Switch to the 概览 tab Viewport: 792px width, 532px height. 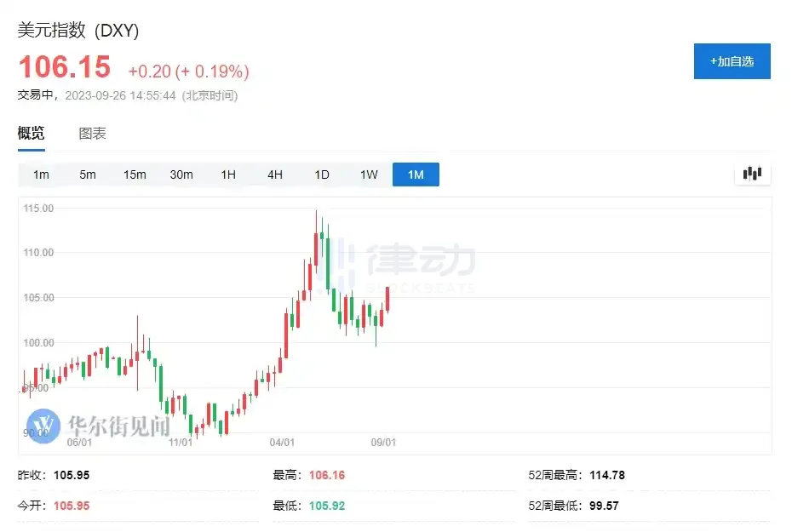pyautogui.click(x=32, y=134)
